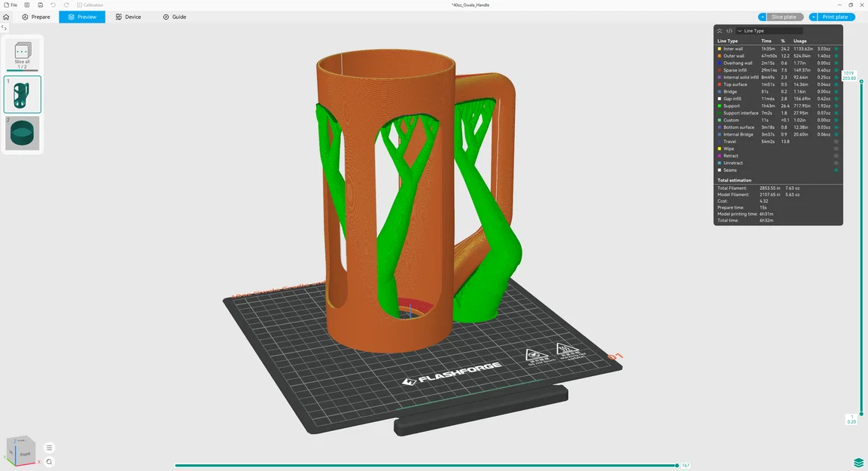Click the Time column header
This screenshot has height=471, width=868.
[766, 41]
